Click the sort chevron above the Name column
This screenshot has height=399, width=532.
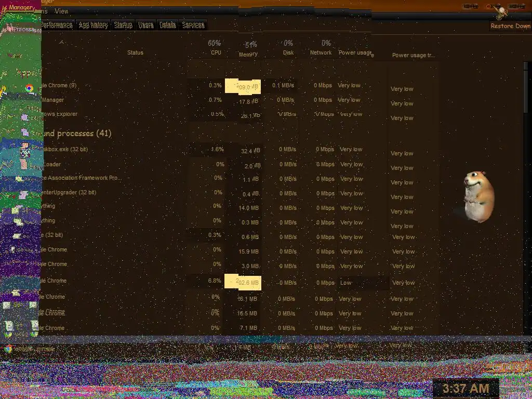click(61, 43)
